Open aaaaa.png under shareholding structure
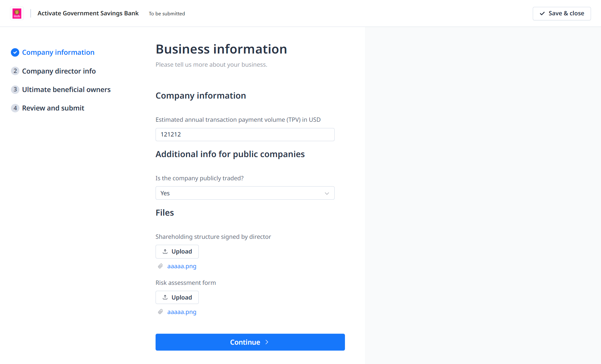This screenshot has height=364, width=601. [182, 266]
